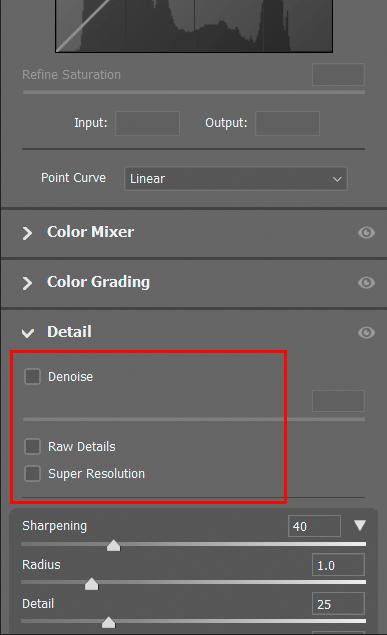
Task: Click the tone curve histogram graph
Action: 194,26
